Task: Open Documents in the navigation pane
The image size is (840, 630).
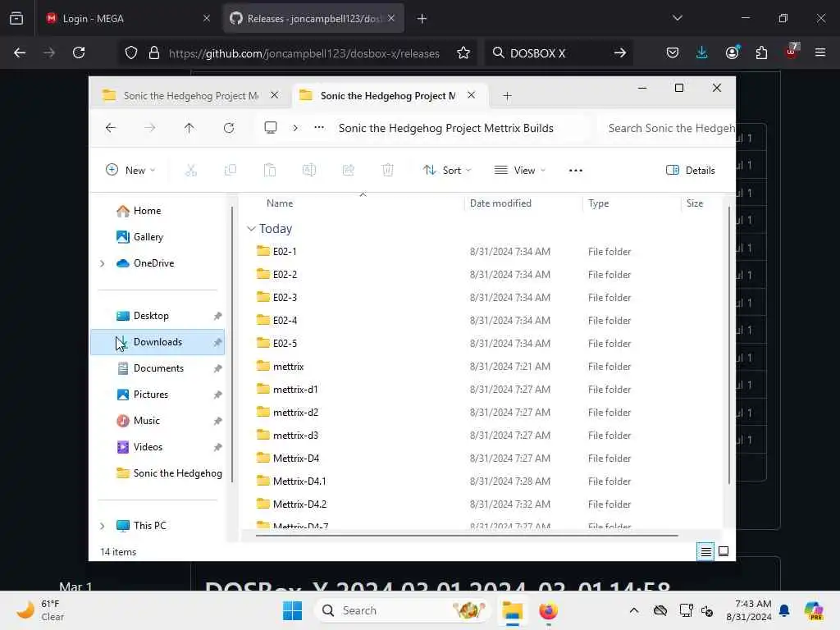Action: tap(158, 368)
